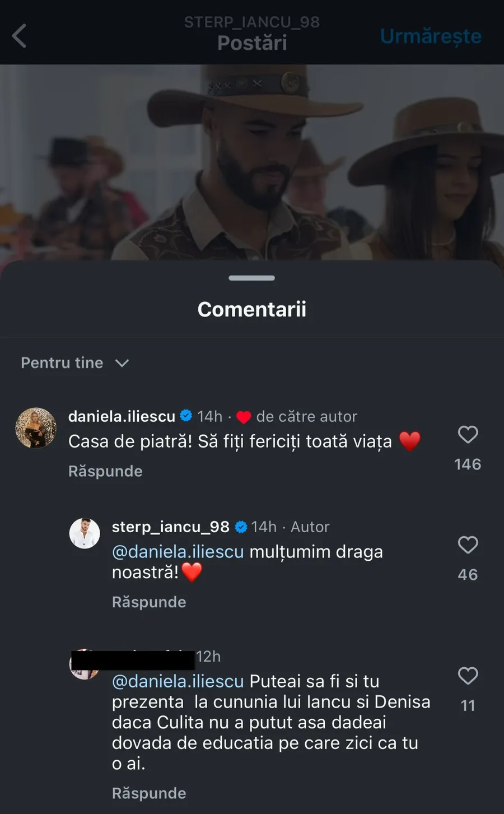The image size is (504, 814).
Task: Tap Răspunde under the third comment
Action: click(x=149, y=793)
